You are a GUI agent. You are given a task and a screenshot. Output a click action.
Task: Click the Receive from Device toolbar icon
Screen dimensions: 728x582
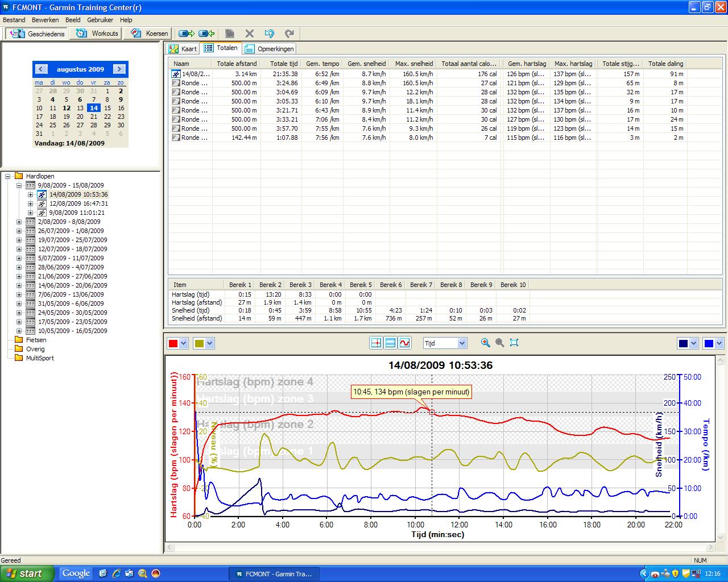coord(207,34)
